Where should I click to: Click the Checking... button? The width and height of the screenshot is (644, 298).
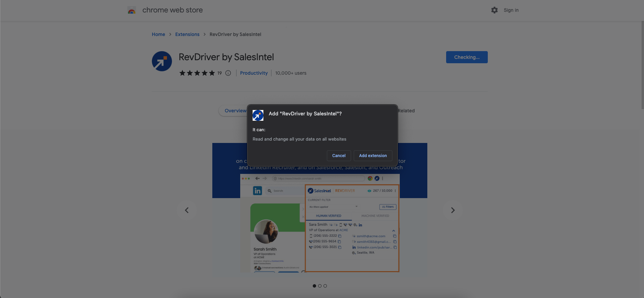(x=467, y=57)
